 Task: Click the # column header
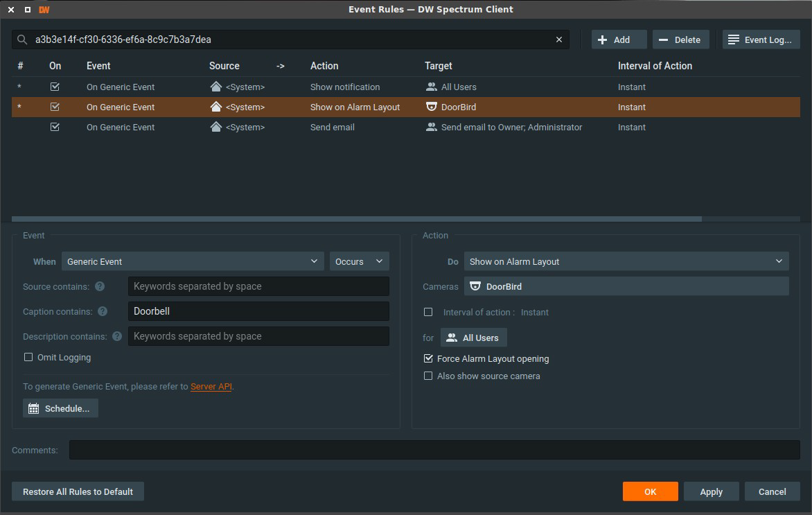coord(20,66)
